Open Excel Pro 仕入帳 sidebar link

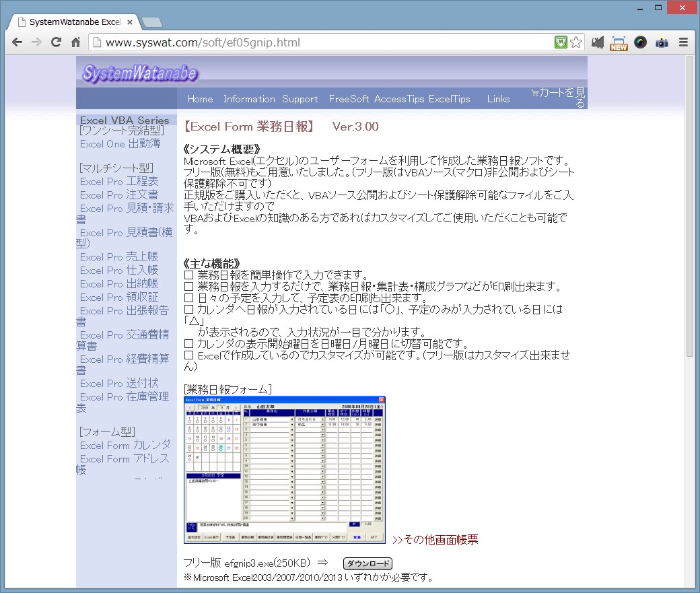click(119, 270)
